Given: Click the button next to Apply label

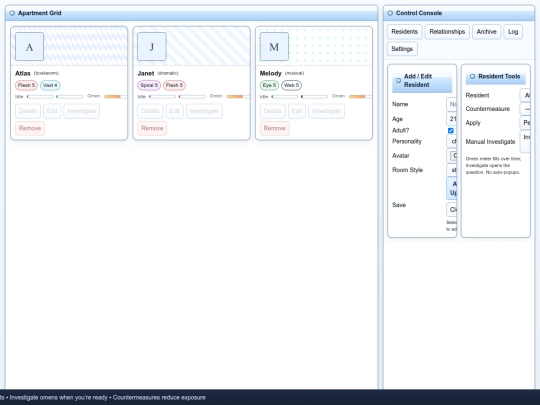Looking at the screenshot, I should click(x=525, y=123).
